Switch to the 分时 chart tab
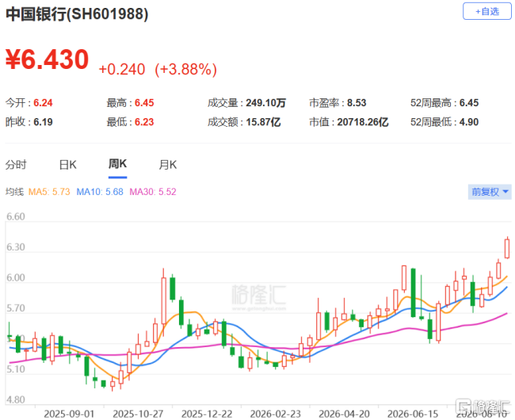515x420 pixels. pos(16,164)
